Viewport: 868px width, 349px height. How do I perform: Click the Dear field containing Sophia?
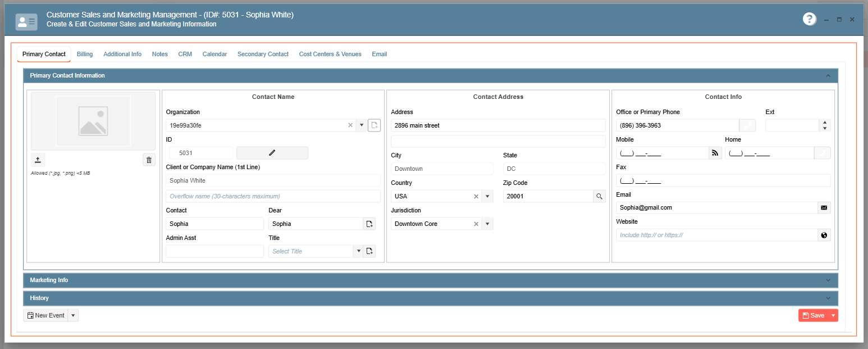point(316,224)
